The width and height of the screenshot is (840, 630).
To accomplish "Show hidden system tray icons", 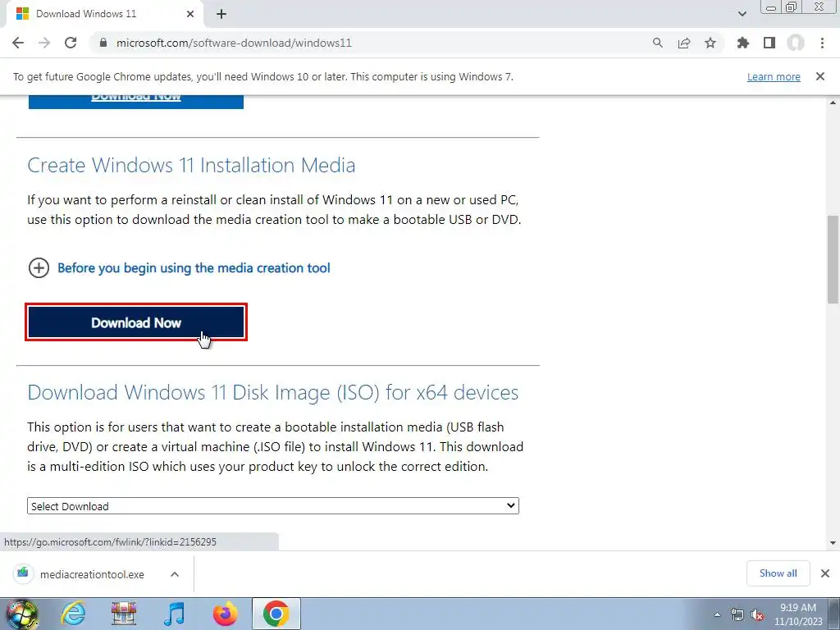I will [x=717, y=615].
